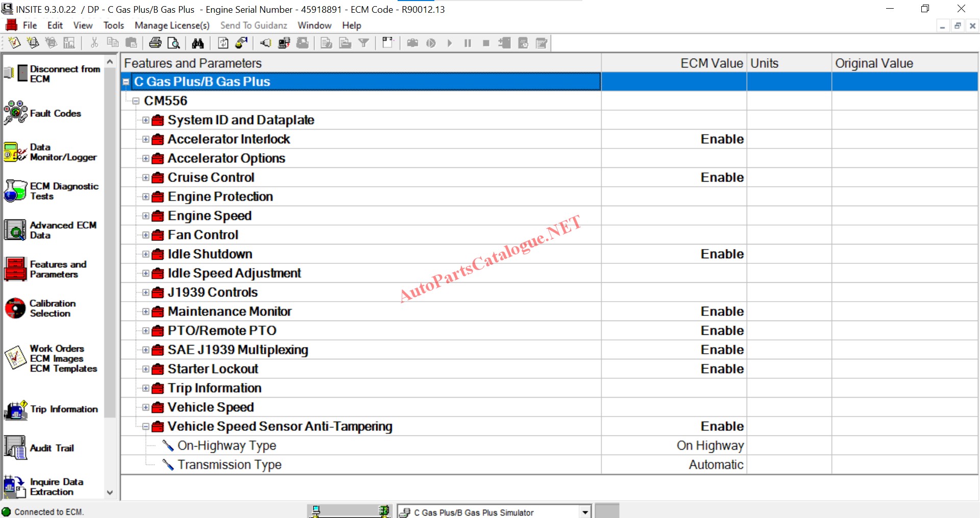
Task: Open Advanced ECM Data in sidebar
Action: [x=15, y=230]
